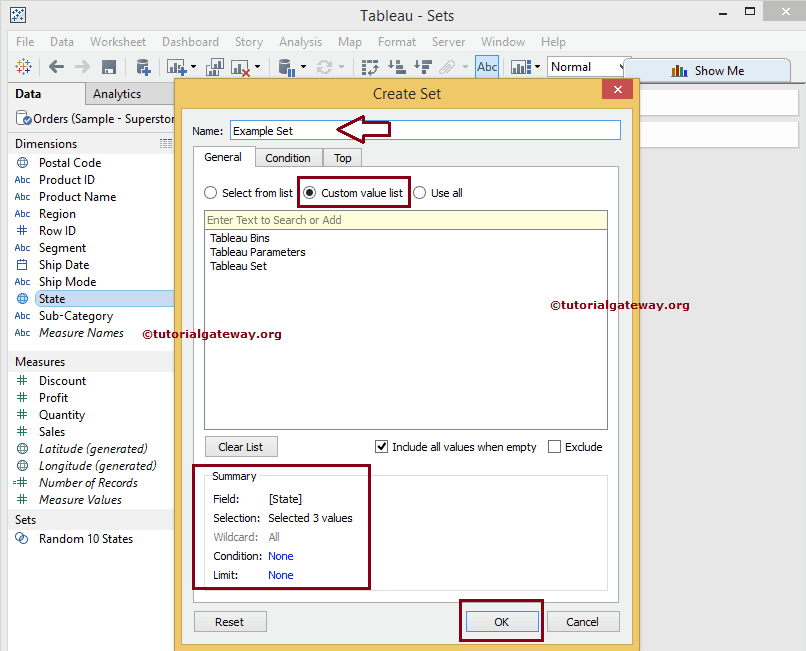The width and height of the screenshot is (806, 651).
Task: Click the Condition 'None' link in Summary
Action: click(281, 556)
